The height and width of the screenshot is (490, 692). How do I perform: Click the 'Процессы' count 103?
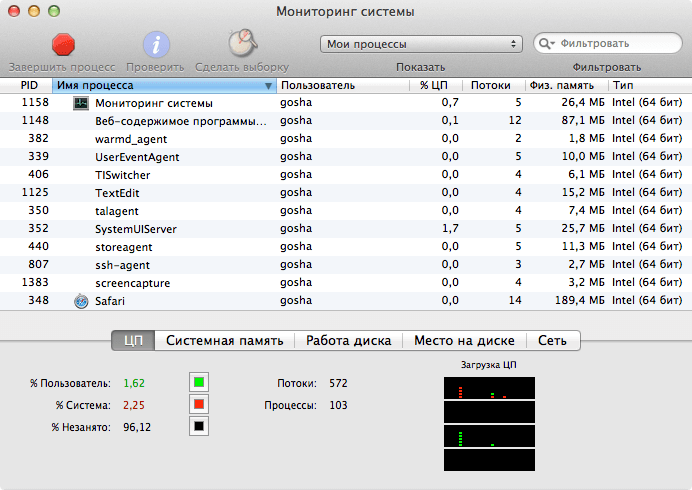(338, 405)
